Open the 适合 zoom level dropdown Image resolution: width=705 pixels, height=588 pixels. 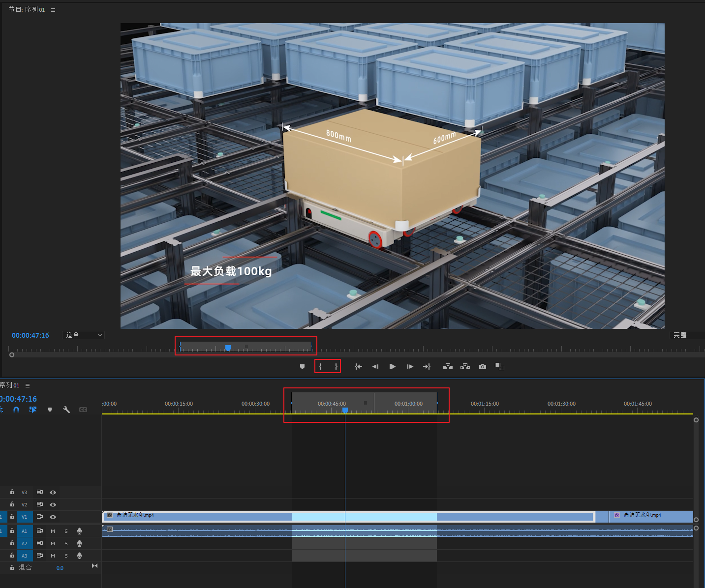click(84, 335)
